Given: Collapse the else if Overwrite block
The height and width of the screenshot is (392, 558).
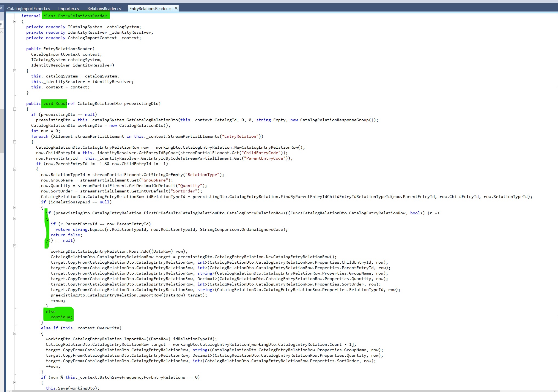Looking at the screenshot, I should pos(15,333).
